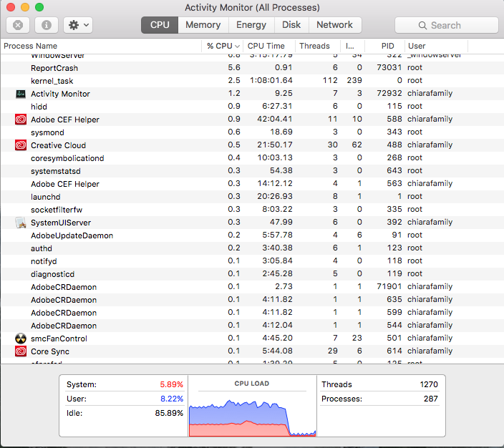Viewport: 504px width, 448px height.
Task: Select AdobeCRDaemon with PID 544
Action: pyautogui.click(x=252, y=325)
